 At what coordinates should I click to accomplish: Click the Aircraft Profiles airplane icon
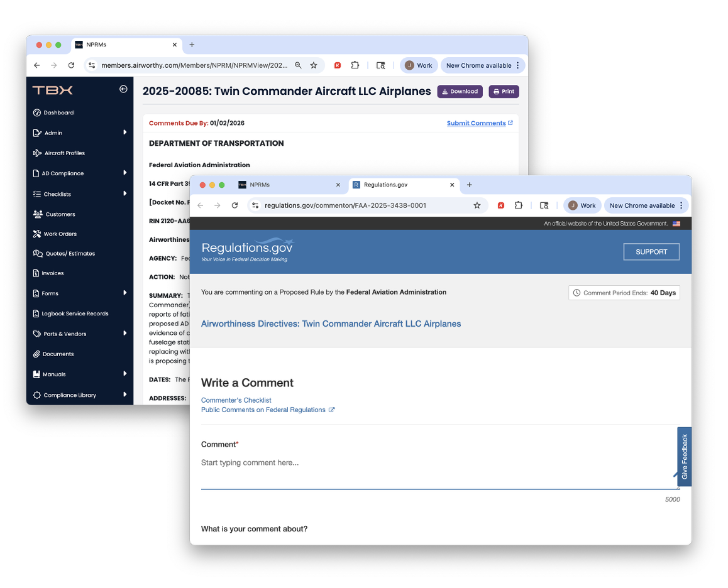[37, 153]
